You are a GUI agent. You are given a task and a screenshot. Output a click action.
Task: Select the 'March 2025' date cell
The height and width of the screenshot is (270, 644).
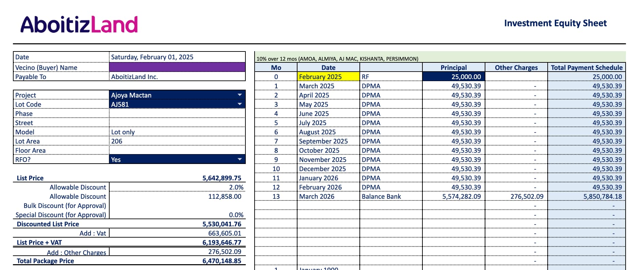pos(328,86)
